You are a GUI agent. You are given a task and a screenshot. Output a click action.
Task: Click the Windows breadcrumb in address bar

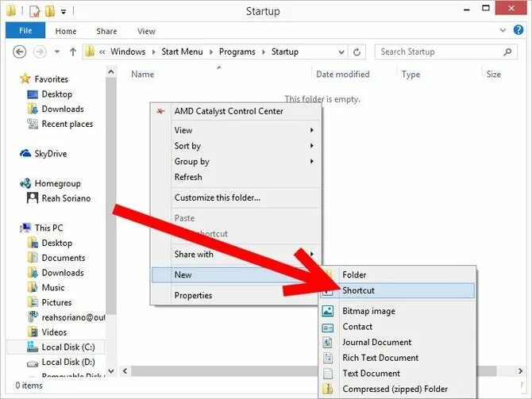click(128, 52)
